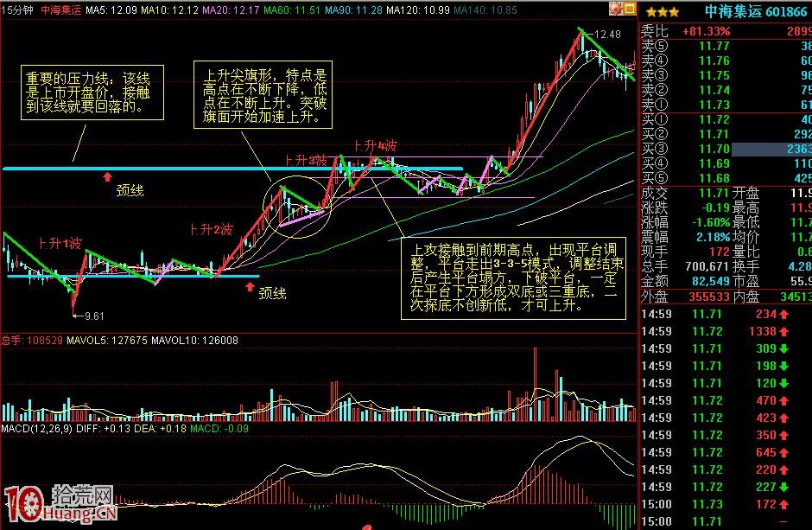The height and width of the screenshot is (530, 812).
Task: Select the 卖④ row price 11.76
Action: click(x=714, y=61)
